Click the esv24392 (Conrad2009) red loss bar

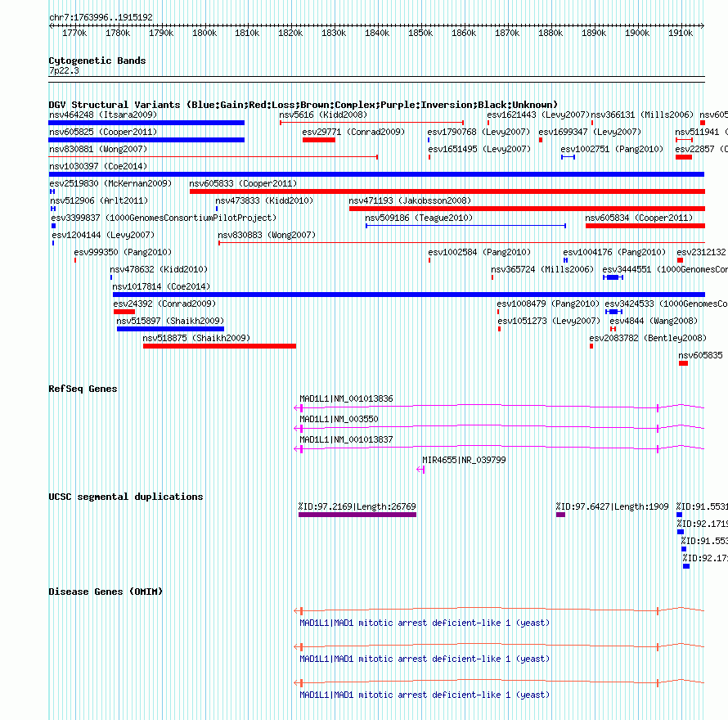click(x=124, y=312)
